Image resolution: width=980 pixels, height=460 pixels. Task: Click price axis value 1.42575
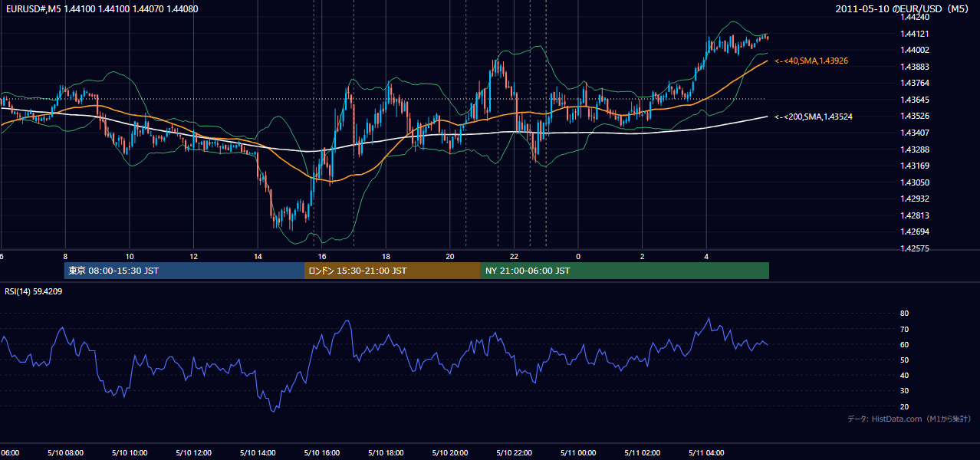tap(914, 248)
